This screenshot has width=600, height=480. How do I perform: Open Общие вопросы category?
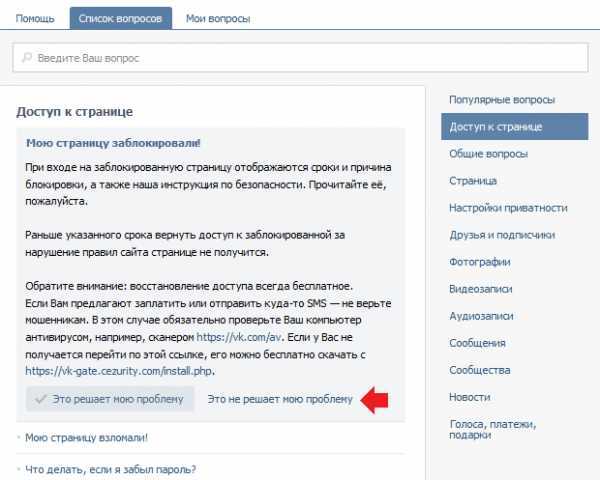point(488,154)
